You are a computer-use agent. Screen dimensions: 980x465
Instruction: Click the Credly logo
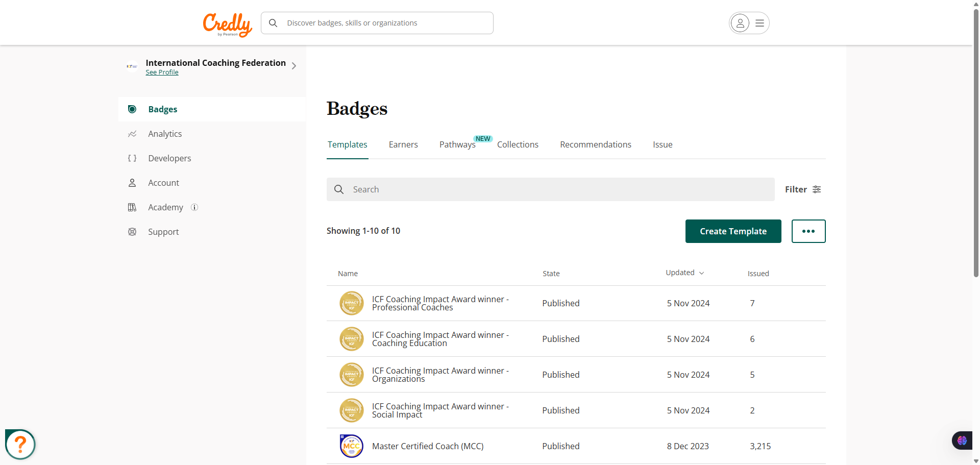228,25
